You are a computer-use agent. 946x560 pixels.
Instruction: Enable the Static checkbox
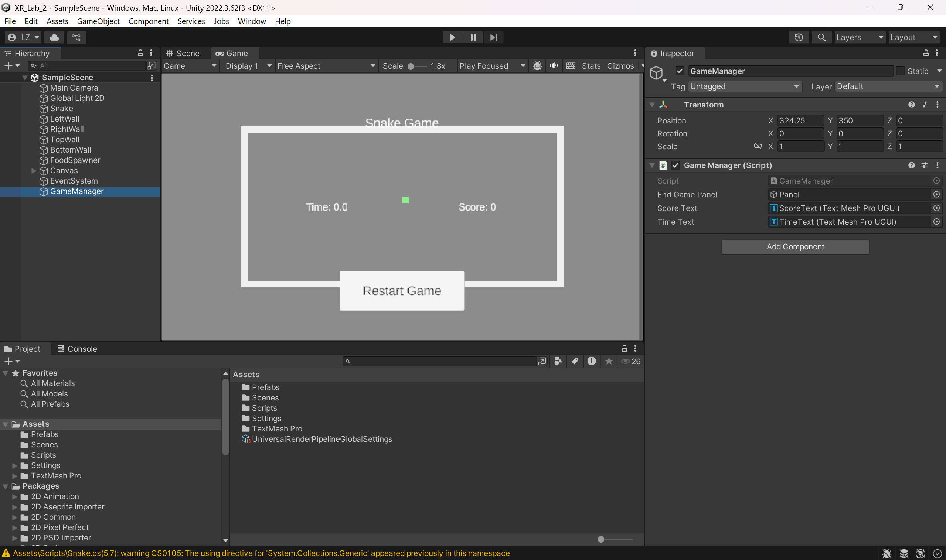tap(900, 71)
